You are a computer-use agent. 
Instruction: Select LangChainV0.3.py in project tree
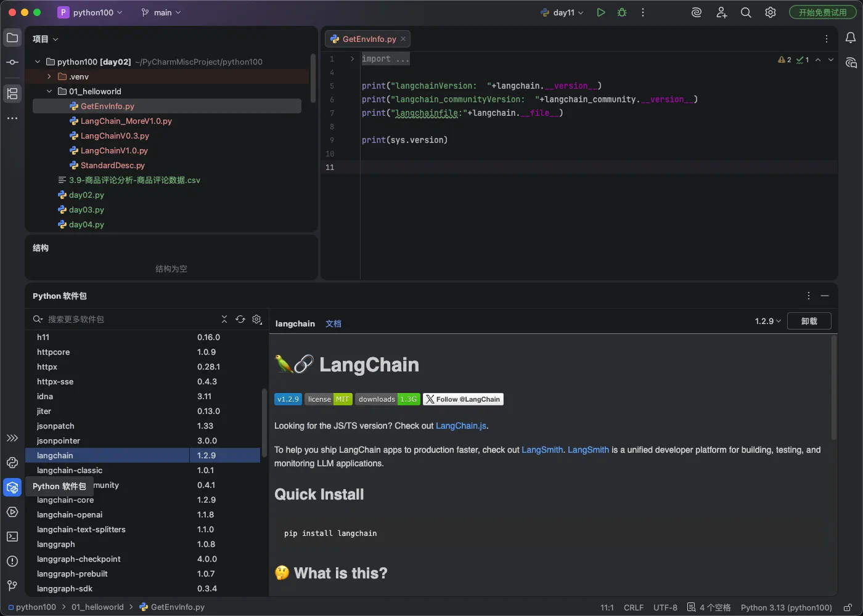[115, 136]
